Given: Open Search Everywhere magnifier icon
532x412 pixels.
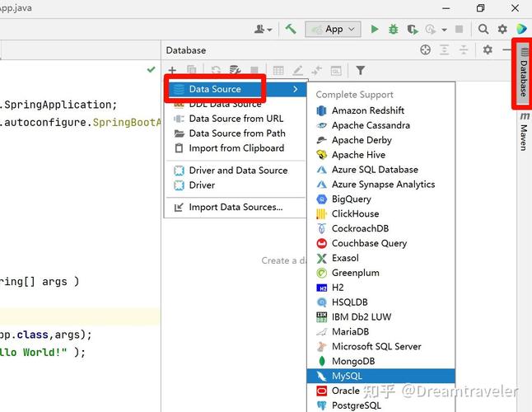Looking at the screenshot, I should click(483, 29).
